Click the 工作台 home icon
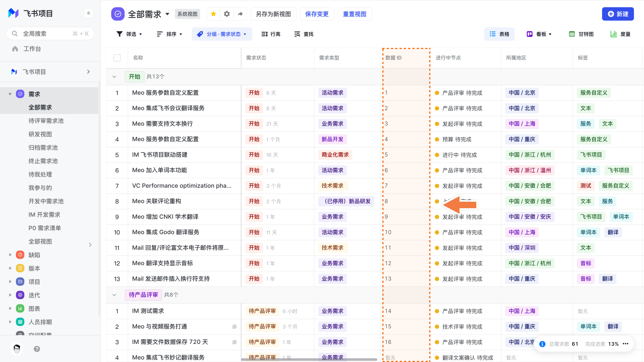This screenshot has width=644, height=362. [15, 49]
